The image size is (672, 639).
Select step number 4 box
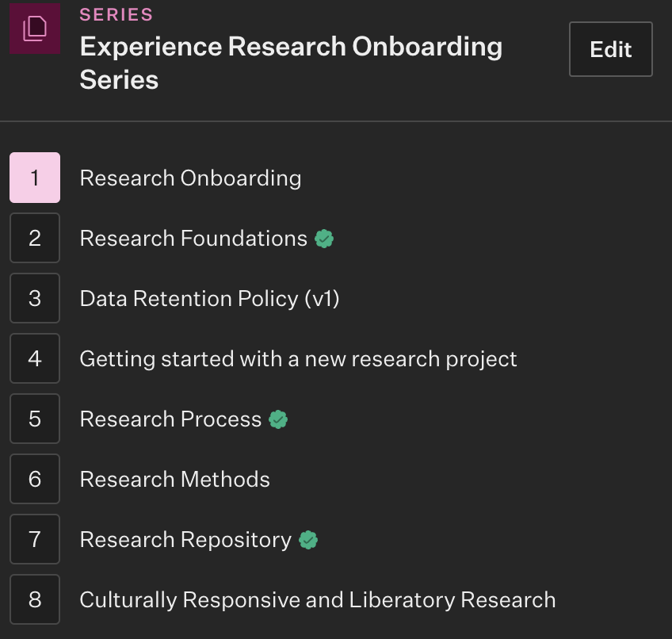tap(35, 358)
